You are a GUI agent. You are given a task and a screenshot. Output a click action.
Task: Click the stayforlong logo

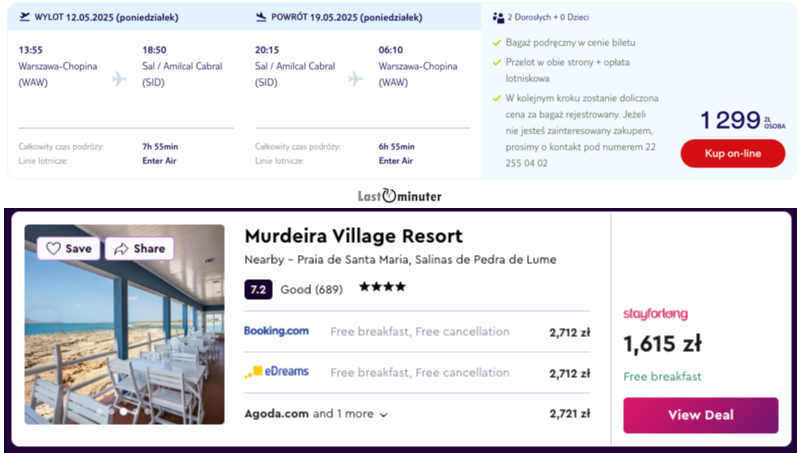pos(655,314)
